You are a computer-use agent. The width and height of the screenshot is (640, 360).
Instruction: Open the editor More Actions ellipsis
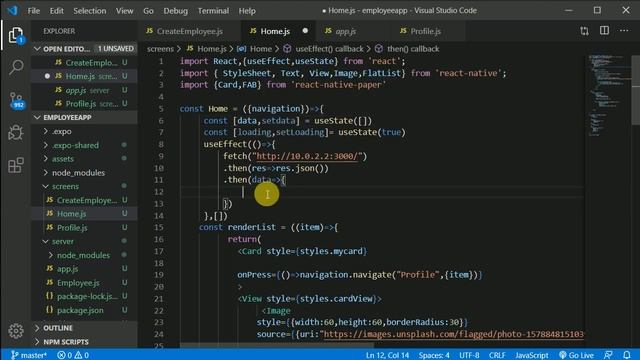(x=624, y=31)
